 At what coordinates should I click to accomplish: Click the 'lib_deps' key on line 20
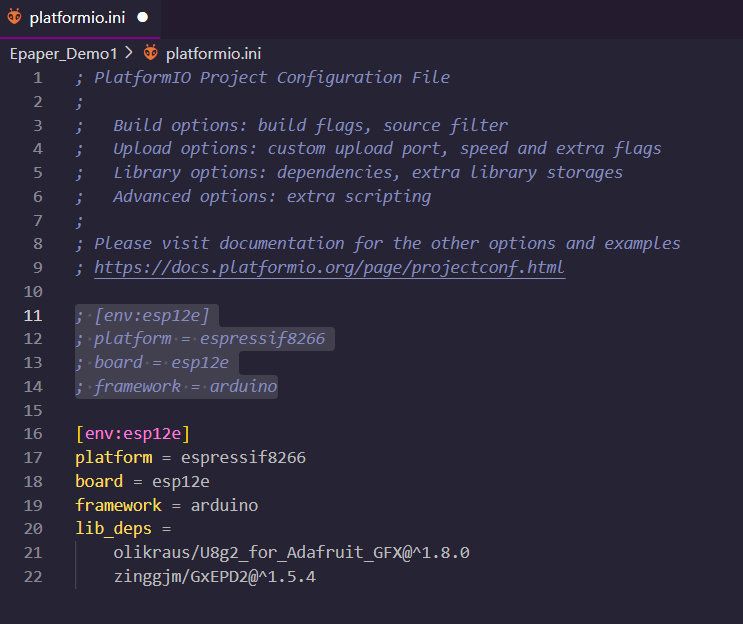coord(114,529)
